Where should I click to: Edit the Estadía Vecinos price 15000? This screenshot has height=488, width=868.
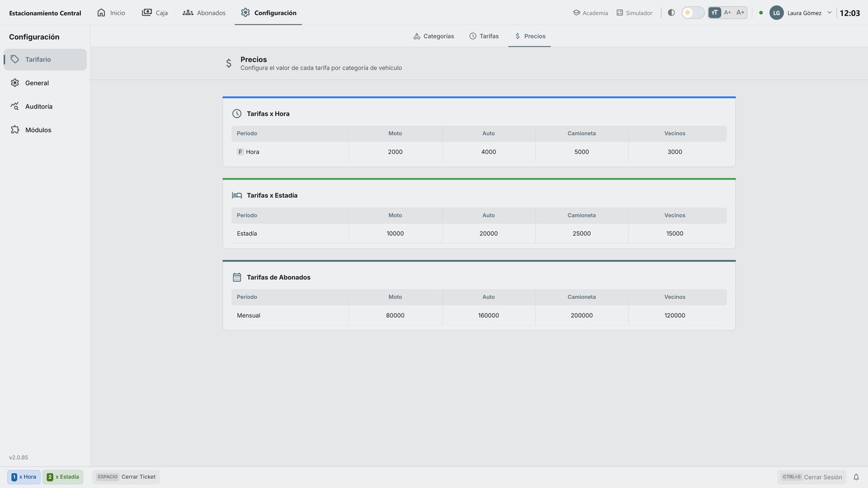coord(675,234)
